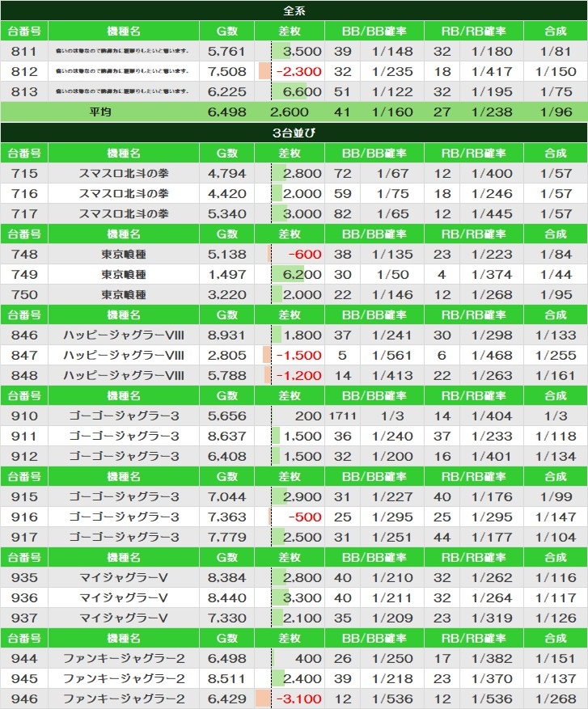The width and height of the screenshot is (588, 709).
Task: Click the difference value -500
Action: pos(305,517)
